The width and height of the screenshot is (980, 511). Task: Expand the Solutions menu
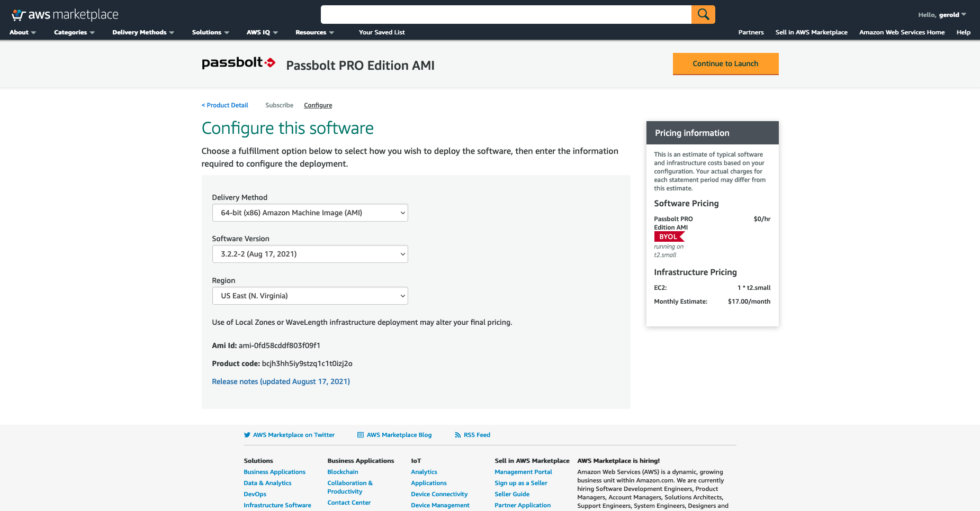[x=211, y=32]
